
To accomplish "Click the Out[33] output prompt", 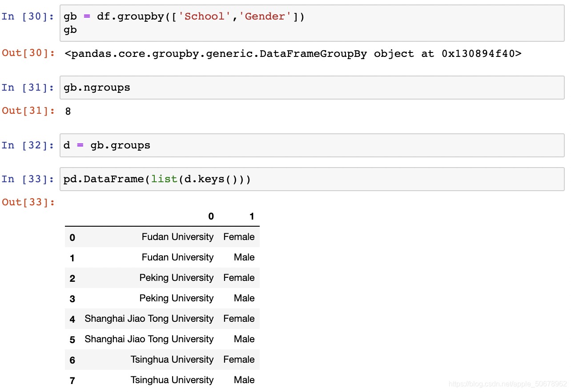I will (x=28, y=202).
